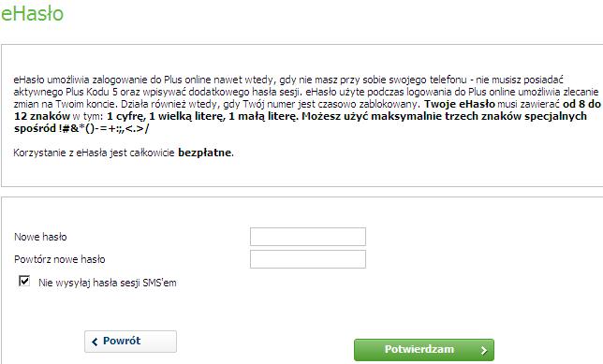The height and width of the screenshot is (364, 603).
Task: Click the bold phrase 1 wielką literę
Action: pyautogui.click(x=187, y=116)
